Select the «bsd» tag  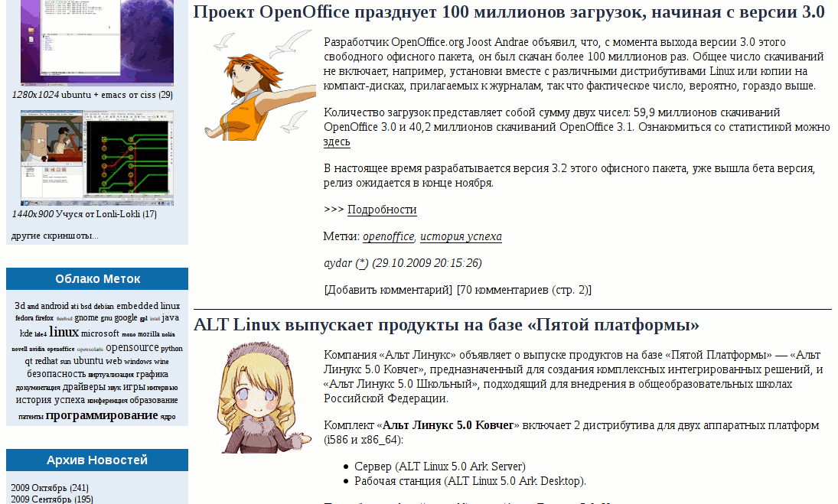click(86, 307)
